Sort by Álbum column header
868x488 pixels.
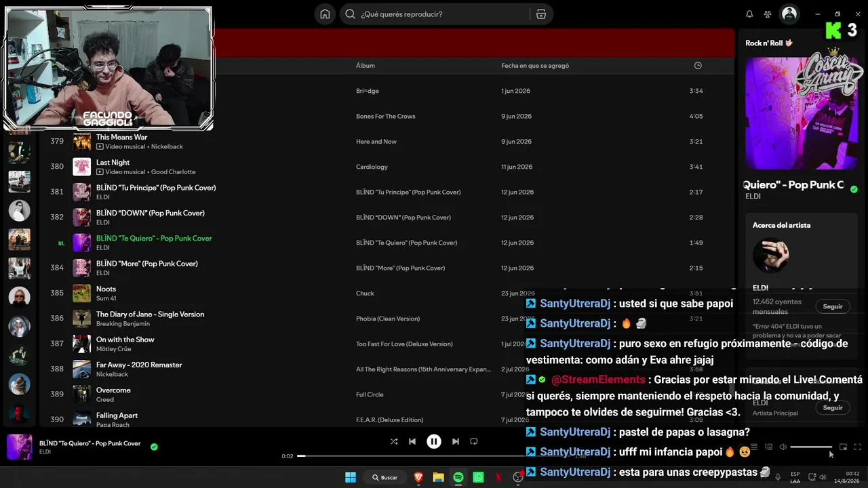pos(366,66)
